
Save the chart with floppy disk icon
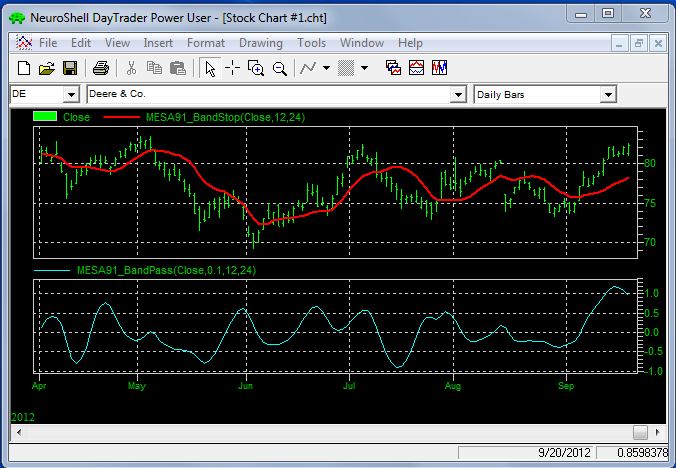pos(70,68)
